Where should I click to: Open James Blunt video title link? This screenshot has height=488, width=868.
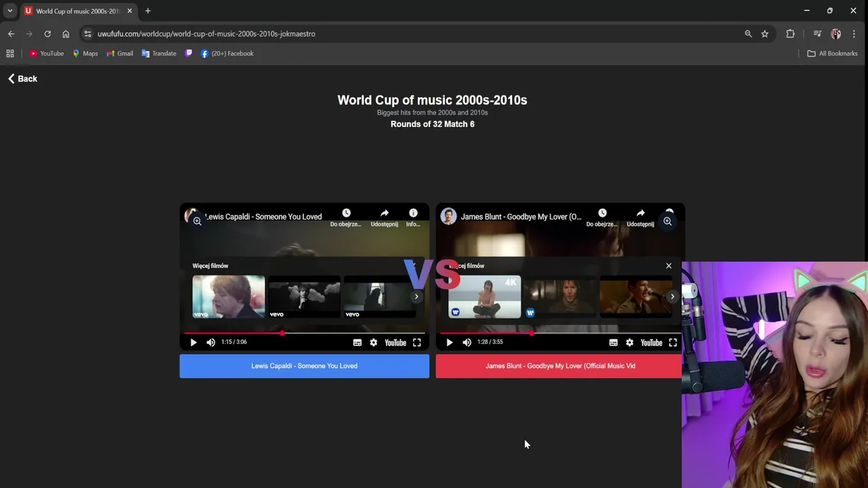click(521, 217)
